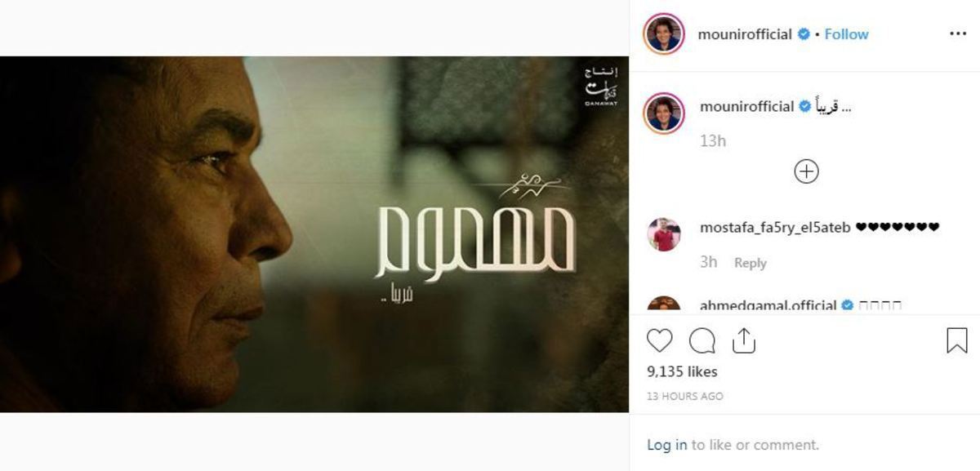
Task: Share the post with the upload arrow icon
Action: [744, 340]
